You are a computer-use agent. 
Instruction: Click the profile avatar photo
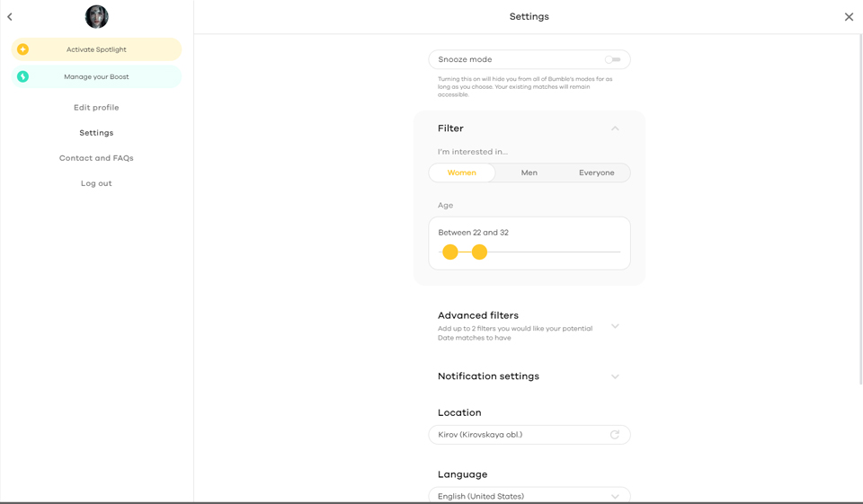[x=96, y=16]
